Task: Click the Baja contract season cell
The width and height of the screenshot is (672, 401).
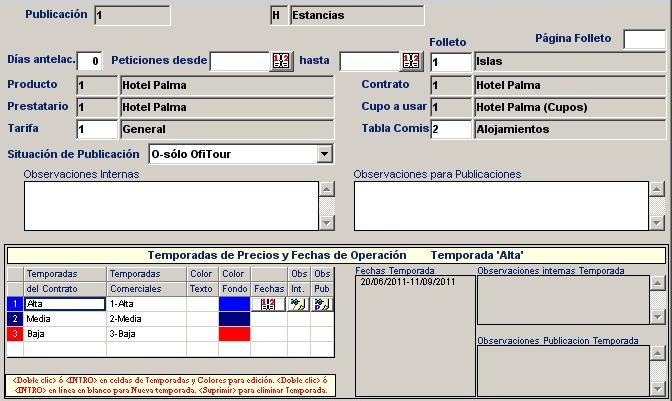Action: coord(65,334)
